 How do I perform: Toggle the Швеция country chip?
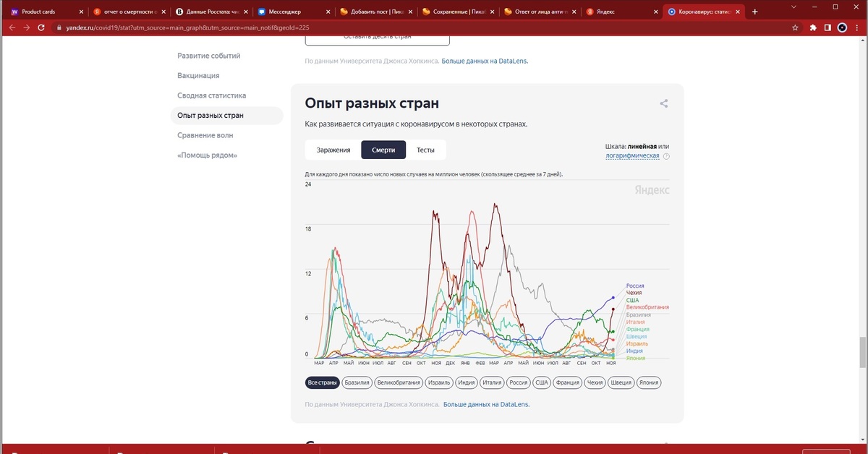pos(622,382)
